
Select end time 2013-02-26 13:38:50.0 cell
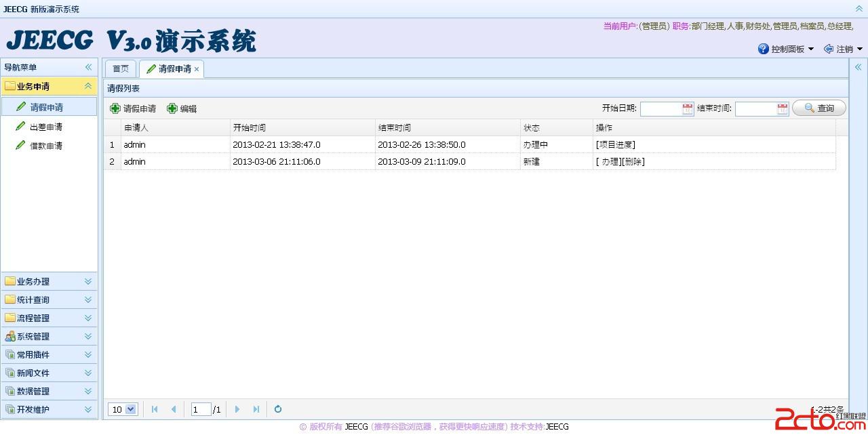pos(448,144)
